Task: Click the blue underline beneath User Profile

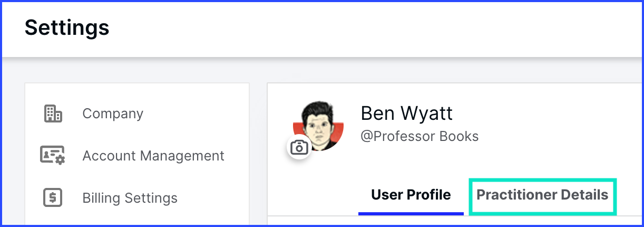Action: (411, 213)
